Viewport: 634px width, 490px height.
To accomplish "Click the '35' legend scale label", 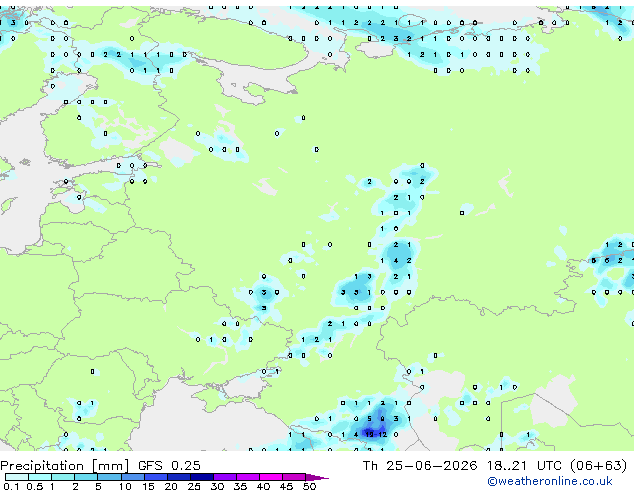I will [240, 486].
